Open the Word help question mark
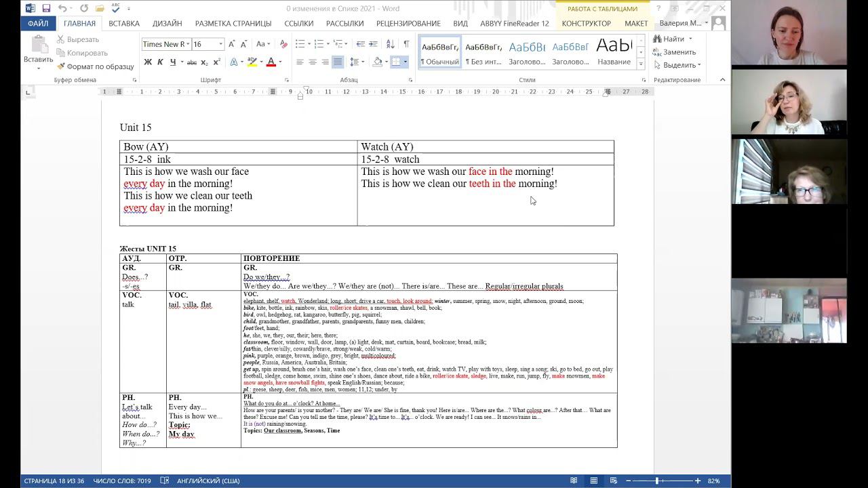This screenshot has height=488, width=868. coord(658,9)
